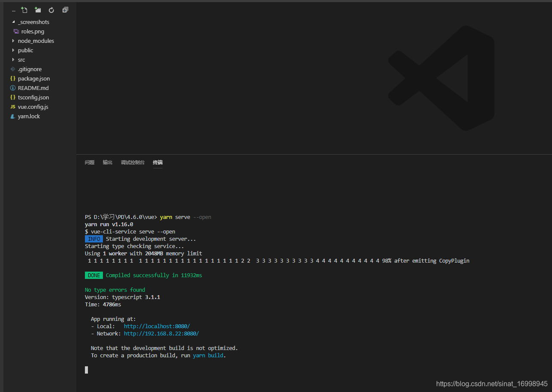The image size is (552, 392).
Task: Click 'yarn build' text in terminal
Action: 208,356
